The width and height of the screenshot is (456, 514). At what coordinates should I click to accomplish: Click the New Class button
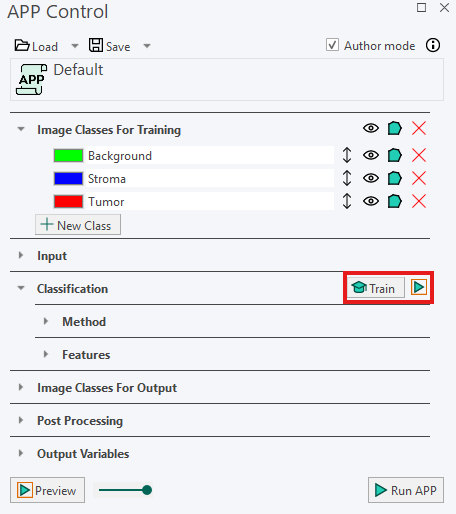(x=78, y=225)
